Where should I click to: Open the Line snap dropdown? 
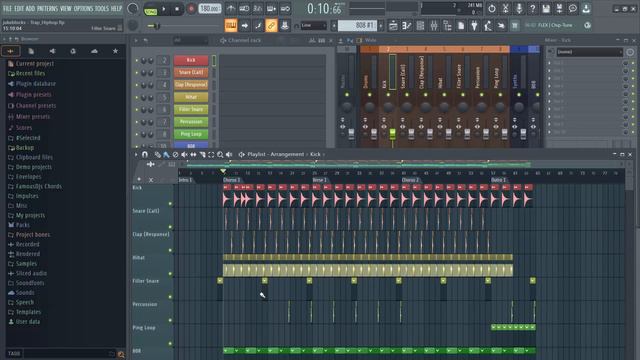[x=313, y=26]
